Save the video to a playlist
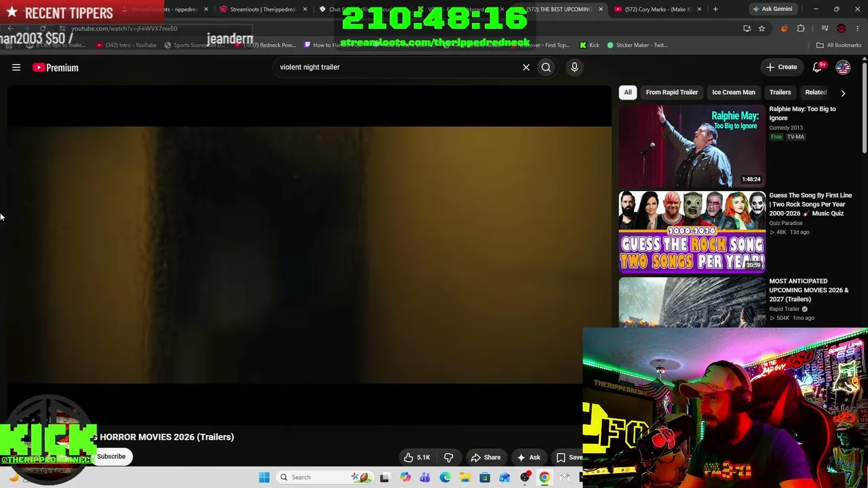 (568, 457)
